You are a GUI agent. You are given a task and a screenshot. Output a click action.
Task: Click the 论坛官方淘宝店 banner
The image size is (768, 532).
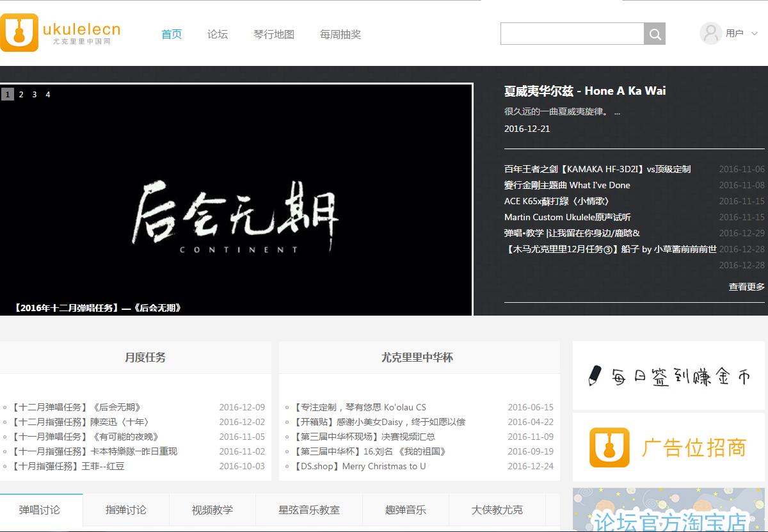[x=669, y=510]
